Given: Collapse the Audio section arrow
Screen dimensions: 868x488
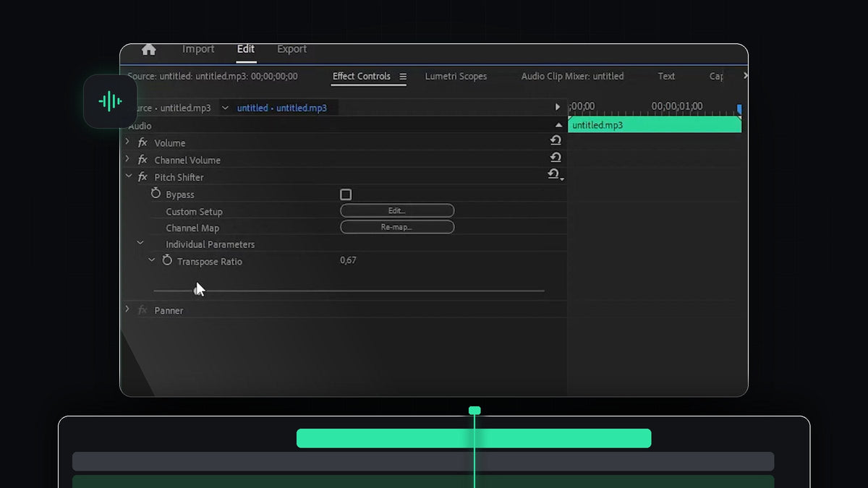Looking at the screenshot, I should (x=558, y=126).
